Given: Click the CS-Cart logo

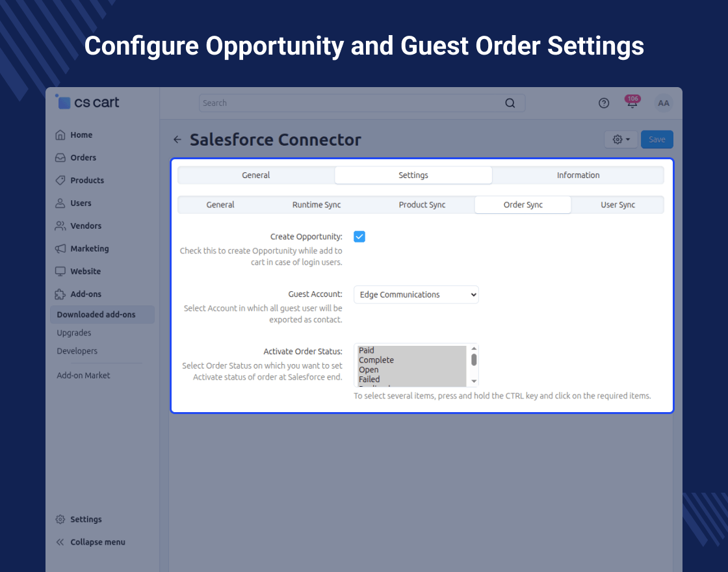Looking at the screenshot, I should click(87, 101).
